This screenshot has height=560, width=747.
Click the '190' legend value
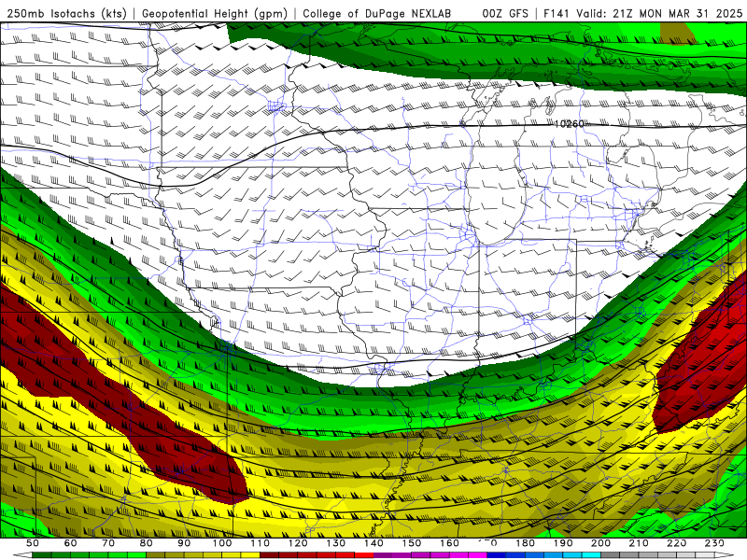tap(563, 543)
